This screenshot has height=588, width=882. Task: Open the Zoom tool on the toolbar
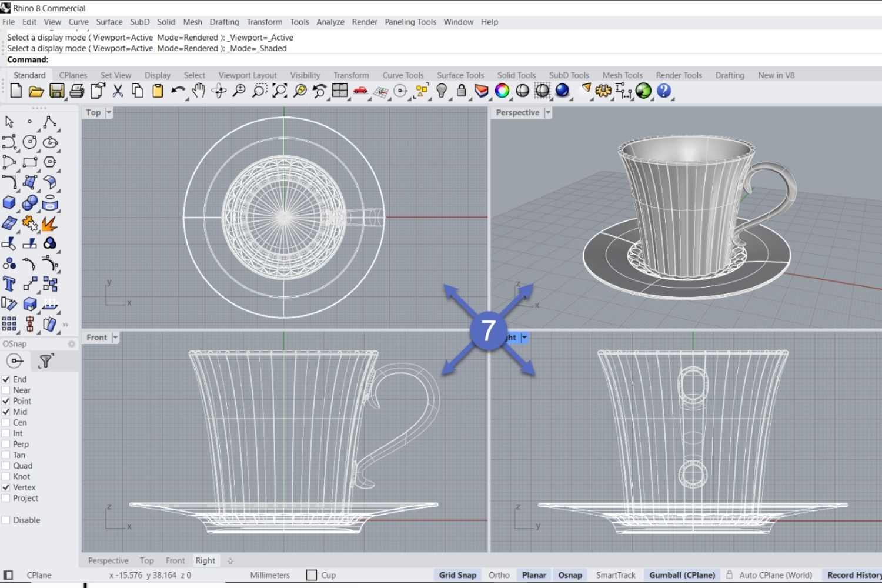239,91
